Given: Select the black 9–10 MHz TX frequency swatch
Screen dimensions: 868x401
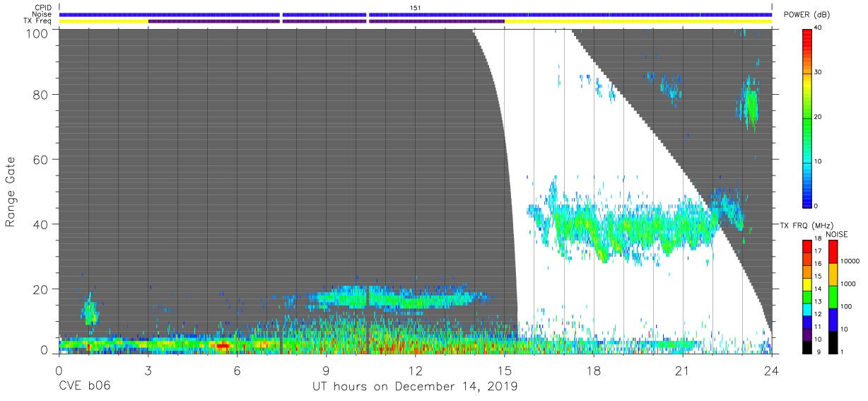Looking at the screenshot, I should [808, 347].
